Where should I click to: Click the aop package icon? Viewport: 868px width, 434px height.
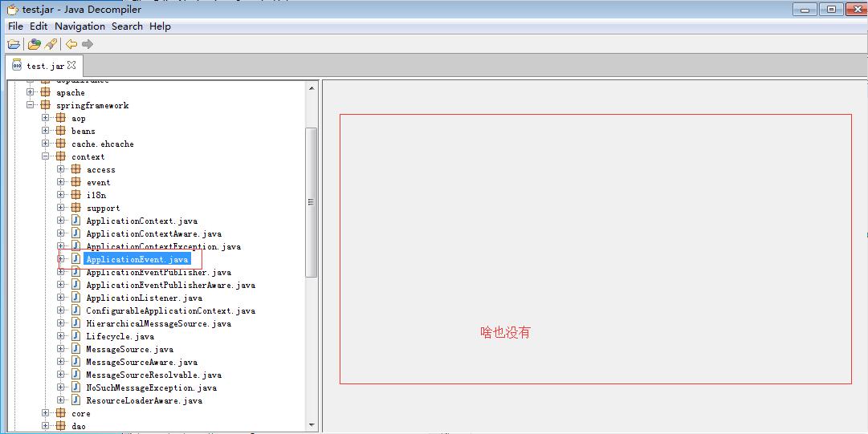(x=61, y=118)
